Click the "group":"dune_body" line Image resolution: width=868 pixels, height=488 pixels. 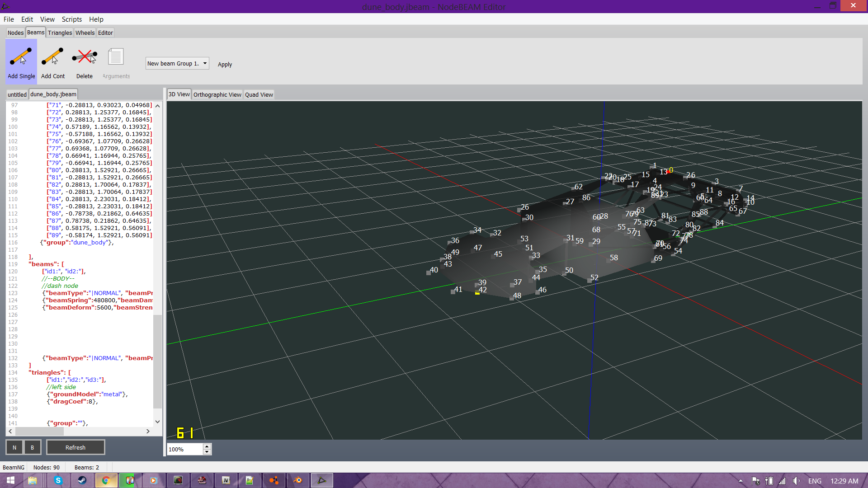click(x=77, y=242)
